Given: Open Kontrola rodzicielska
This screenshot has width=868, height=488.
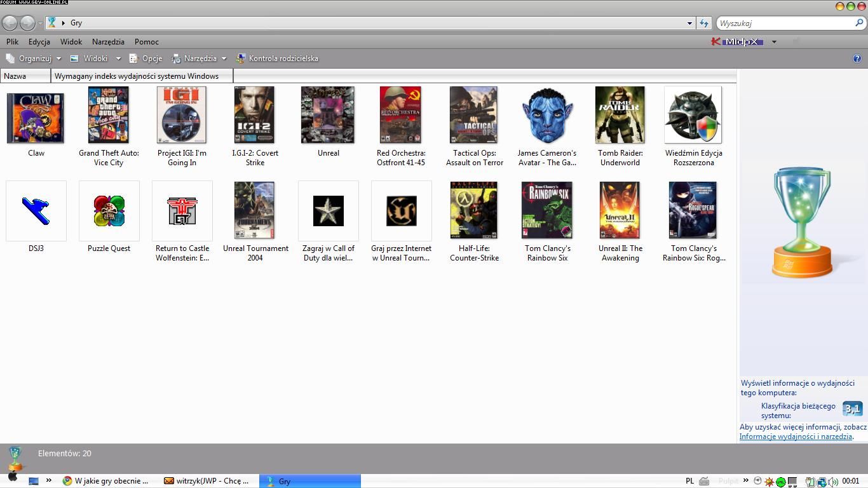Looking at the screenshot, I should tap(277, 58).
